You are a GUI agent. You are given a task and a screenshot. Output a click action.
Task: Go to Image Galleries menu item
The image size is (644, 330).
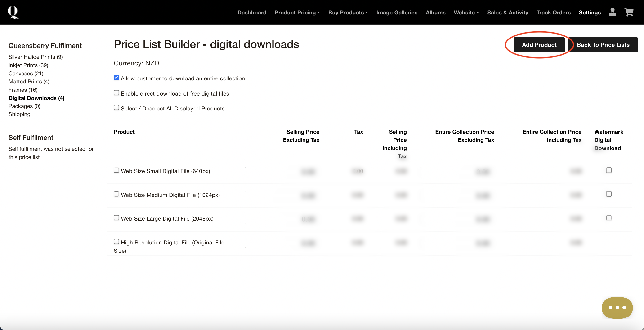coord(397,13)
